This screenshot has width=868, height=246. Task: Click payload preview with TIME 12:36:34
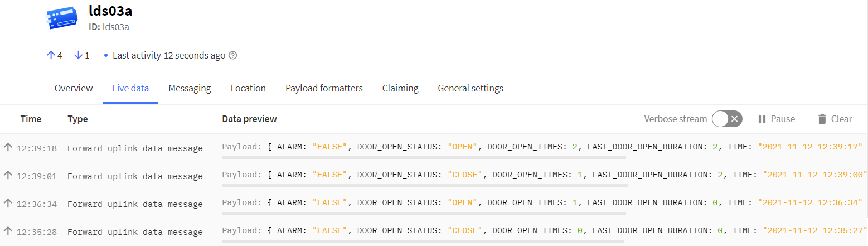point(542,202)
